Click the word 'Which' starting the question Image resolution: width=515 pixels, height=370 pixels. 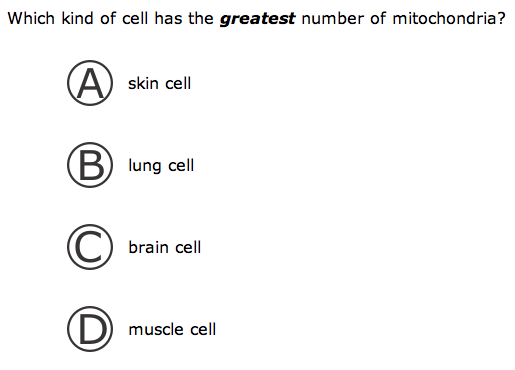coord(31,18)
